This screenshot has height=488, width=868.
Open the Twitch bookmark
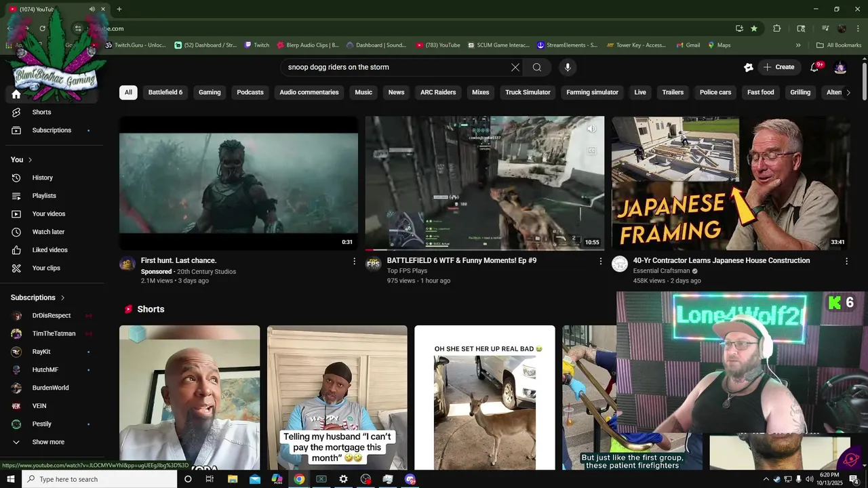click(256, 45)
